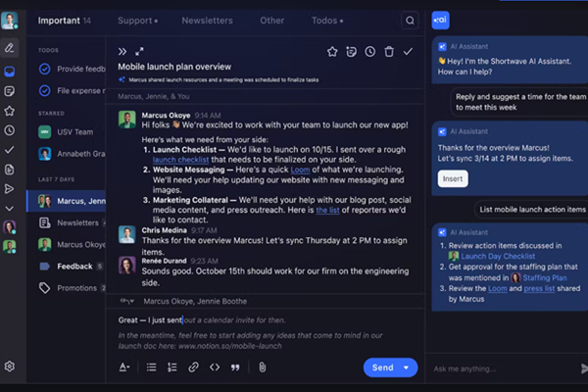The height and width of the screenshot is (392, 588).
Task: Click Renée Durand's avatar in the thread
Action: [x=127, y=266]
